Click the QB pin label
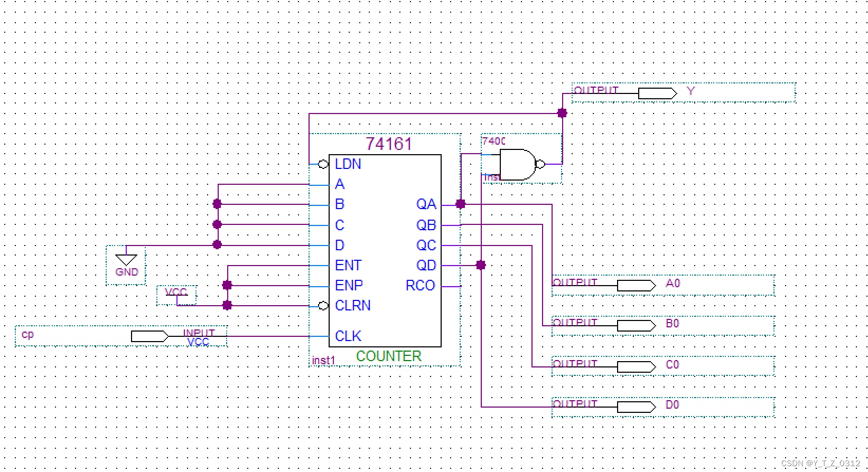The width and height of the screenshot is (868, 472). click(x=426, y=225)
